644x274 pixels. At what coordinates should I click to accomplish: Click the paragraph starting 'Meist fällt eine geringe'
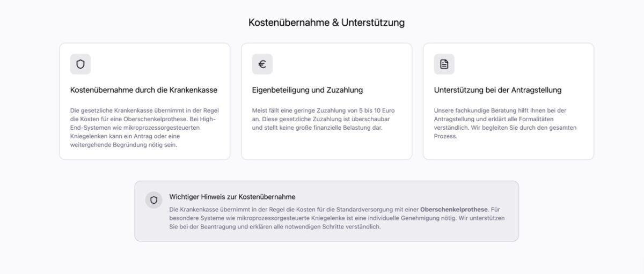[324, 119]
